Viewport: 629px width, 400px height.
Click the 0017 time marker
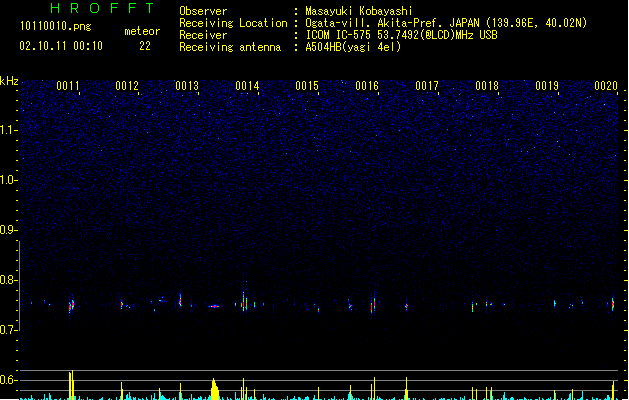(x=427, y=86)
